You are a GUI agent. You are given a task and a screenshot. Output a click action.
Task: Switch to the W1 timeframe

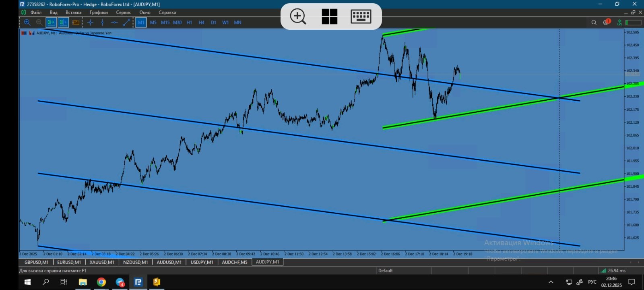[x=225, y=23]
